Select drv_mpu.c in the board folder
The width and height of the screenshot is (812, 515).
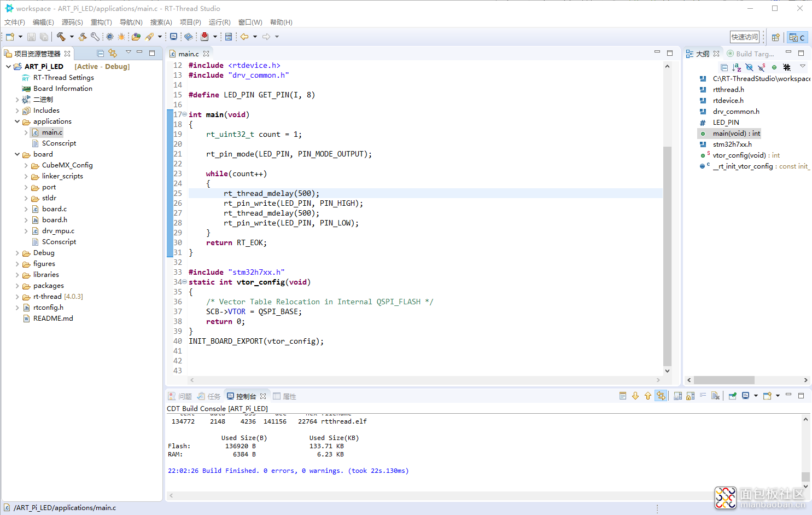pyautogui.click(x=58, y=230)
